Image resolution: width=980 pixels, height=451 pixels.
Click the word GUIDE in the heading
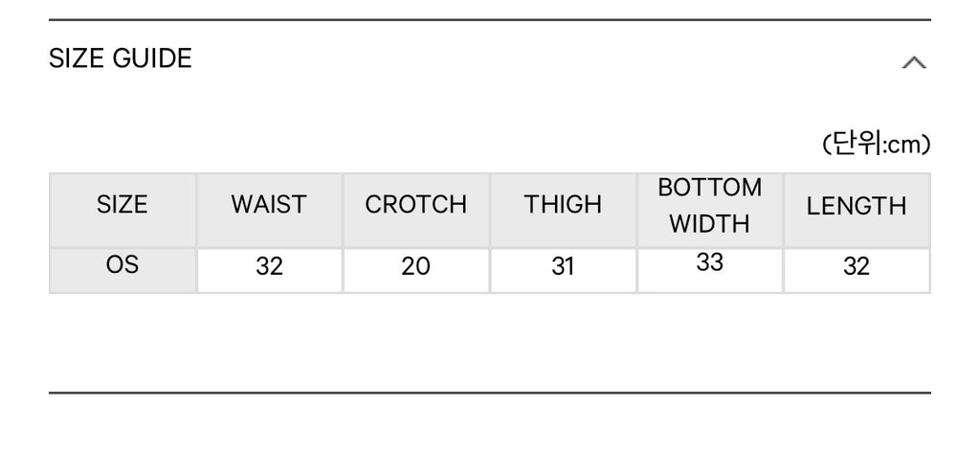pyautogui.click(x=152, y=58)
